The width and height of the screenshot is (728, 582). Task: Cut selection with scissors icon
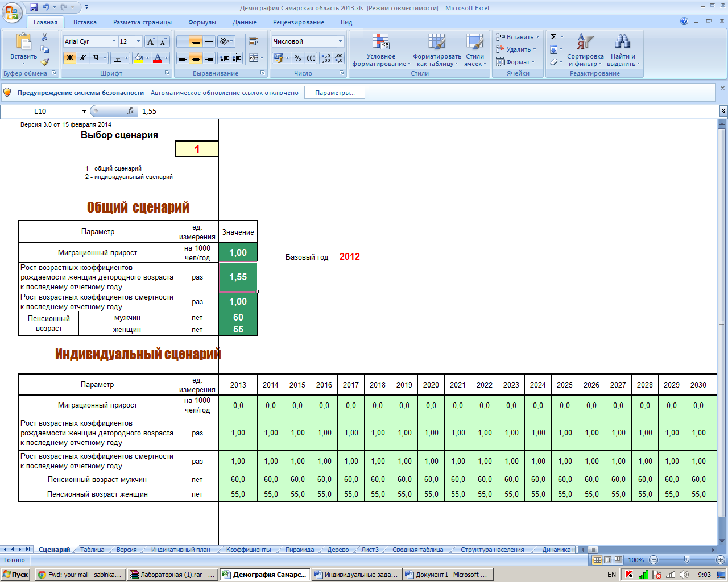(45, 38)
